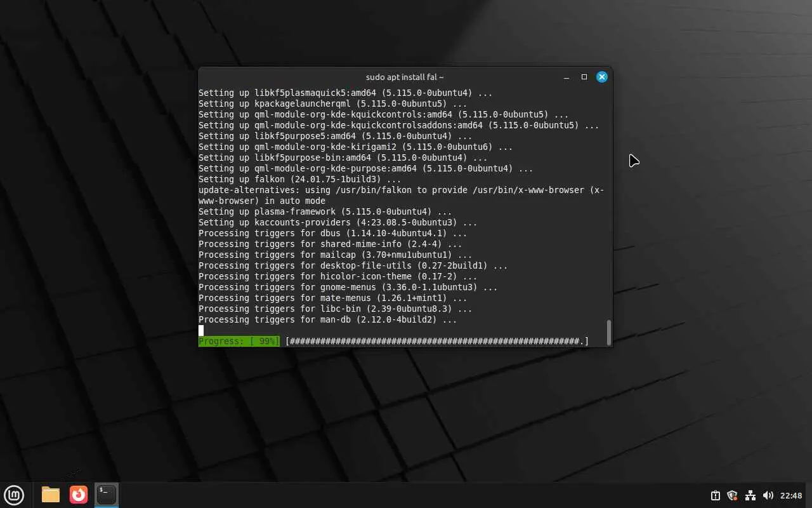Image resolution: width=812 pixels, height=508 pixels.
Task: Click the 'Processing triggers for mate-menus' line
Action: coord(333,298)
